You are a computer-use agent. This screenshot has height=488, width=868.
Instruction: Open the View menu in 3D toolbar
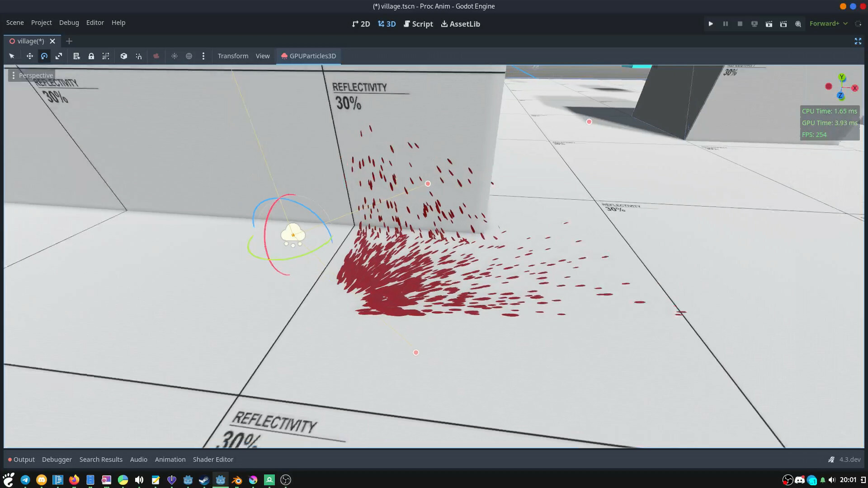click(x=263, y=56)
